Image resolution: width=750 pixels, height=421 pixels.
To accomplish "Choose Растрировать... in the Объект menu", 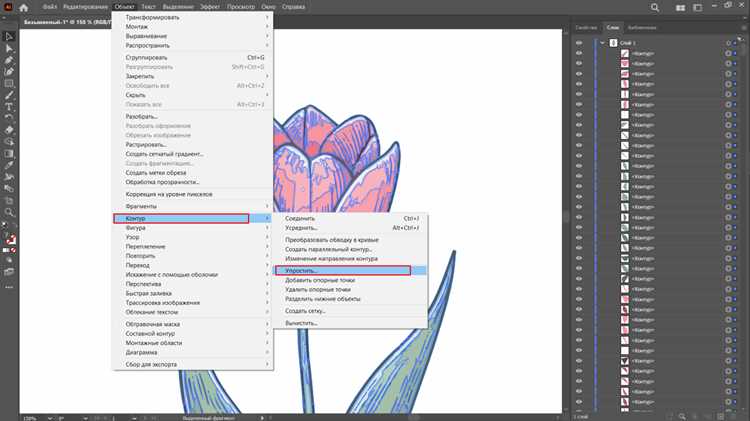I will (193, 144).
